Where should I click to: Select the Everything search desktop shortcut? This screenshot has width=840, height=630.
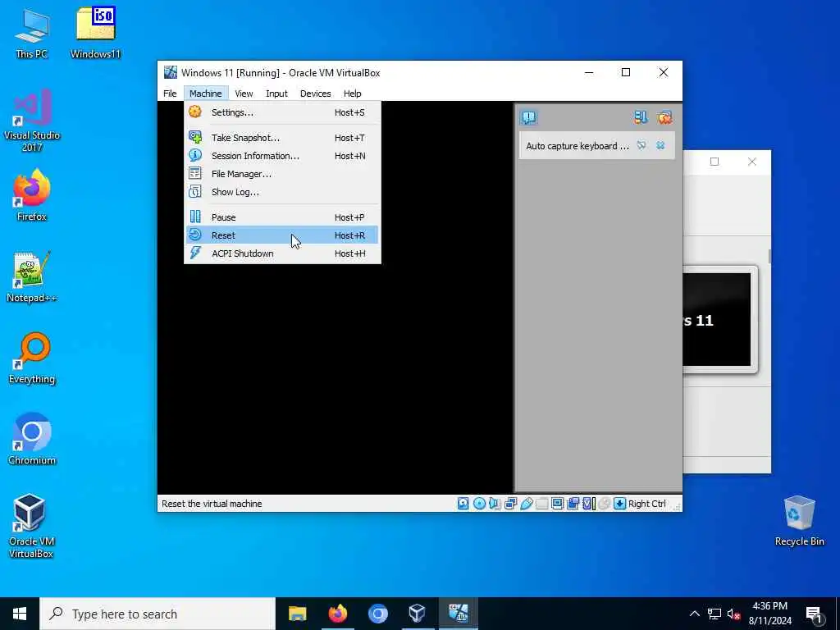[32, 358]
